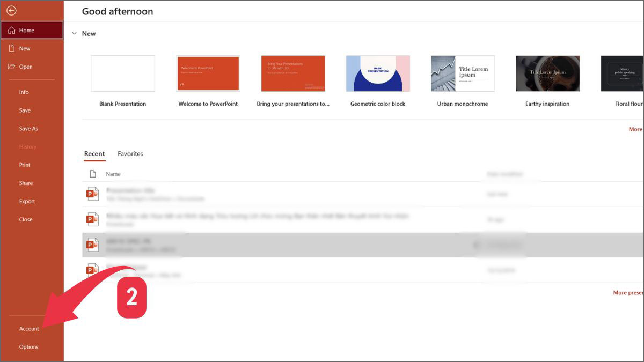644x362 pixels.
Task: Select the Recent tab
Action: tap(94, 154)
